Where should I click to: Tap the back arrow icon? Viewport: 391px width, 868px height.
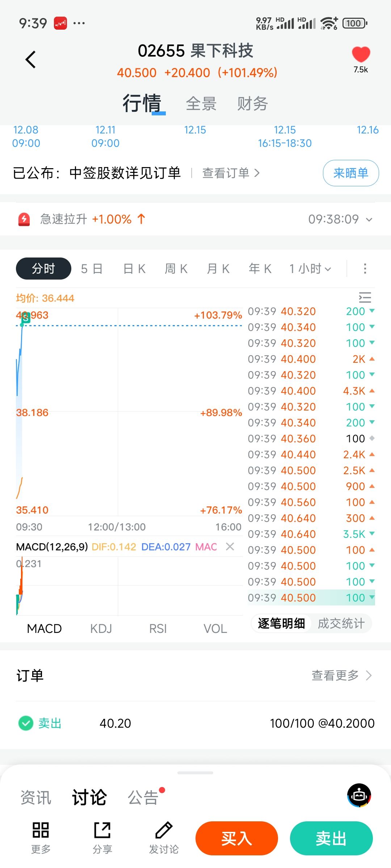[x=31, y=60]
